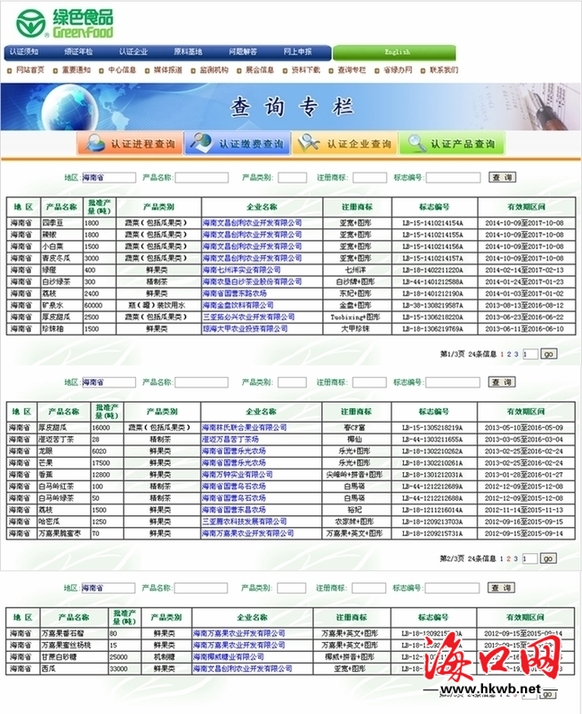The width and height of the screenshot is (582, 714).
Task: Open company link in the 万嘉果脆蜜枣 row
Action: 248,533
